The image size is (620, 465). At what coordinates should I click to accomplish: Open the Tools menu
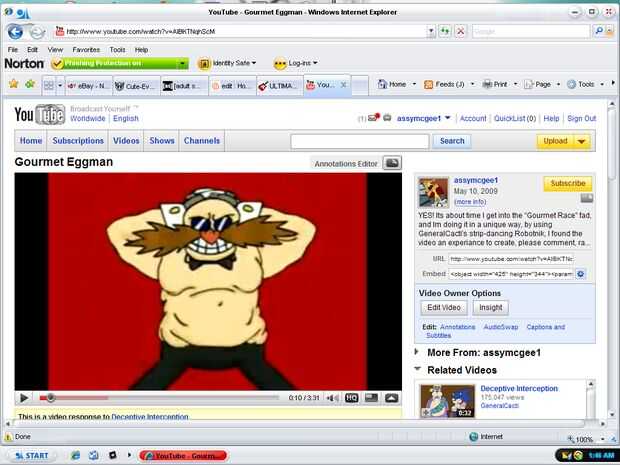pyautogui.click(x=117, y=50)
